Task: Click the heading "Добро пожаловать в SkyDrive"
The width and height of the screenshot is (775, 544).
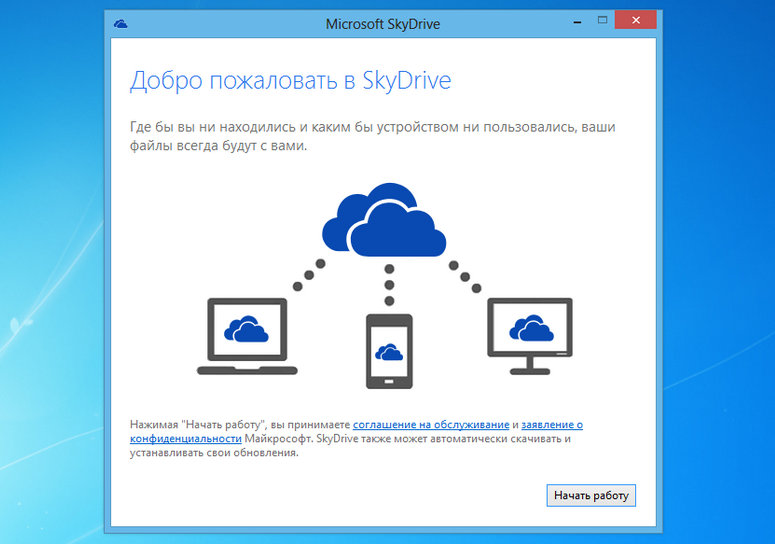Action: point(291,81)
